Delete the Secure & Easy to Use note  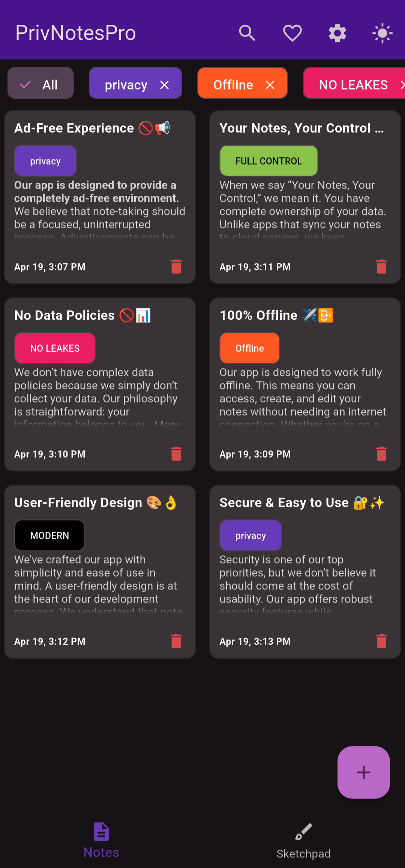[x=381, y=641]
